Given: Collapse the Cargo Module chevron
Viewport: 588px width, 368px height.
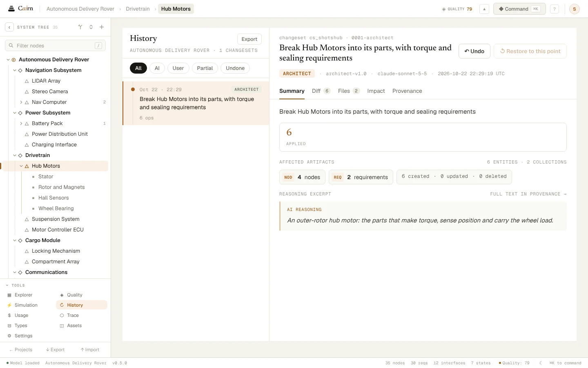Looking at the screenshot, I should (15, 240).
